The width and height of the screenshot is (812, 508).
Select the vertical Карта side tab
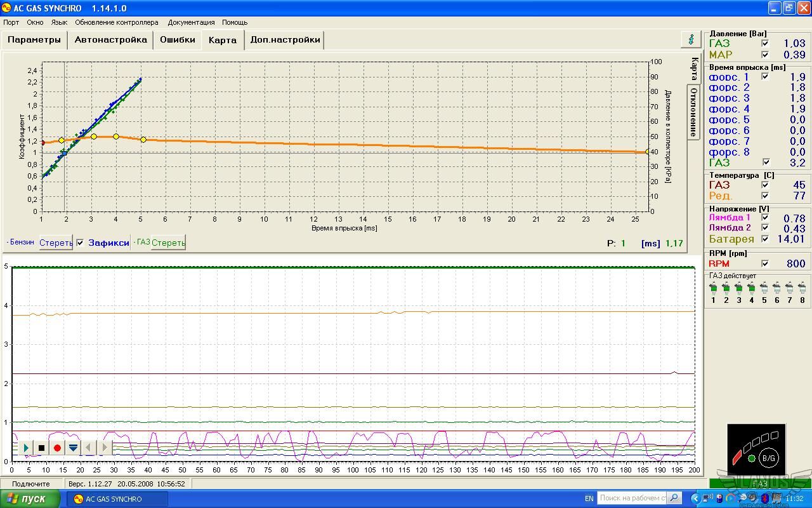point(694,68)
